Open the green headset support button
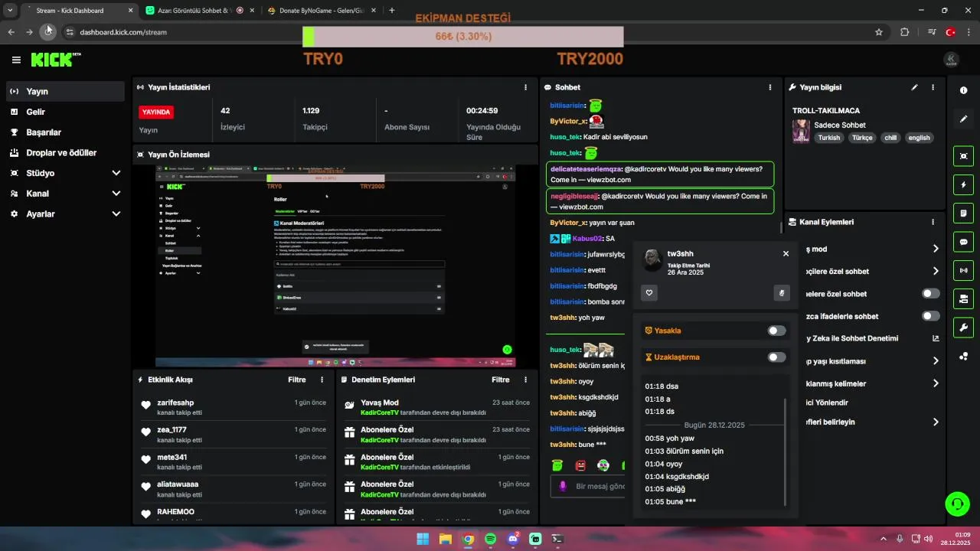 click(957, 504)
